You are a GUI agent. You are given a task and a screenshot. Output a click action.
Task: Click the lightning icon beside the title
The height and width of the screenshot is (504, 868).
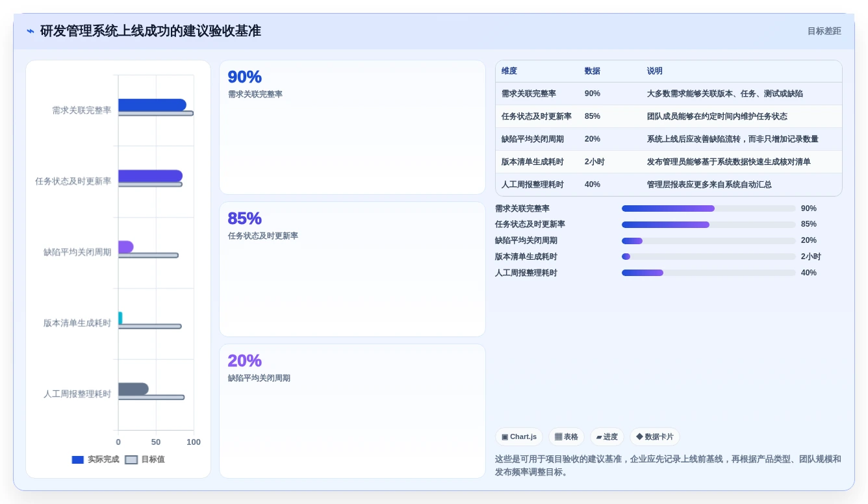pos(31,31)
